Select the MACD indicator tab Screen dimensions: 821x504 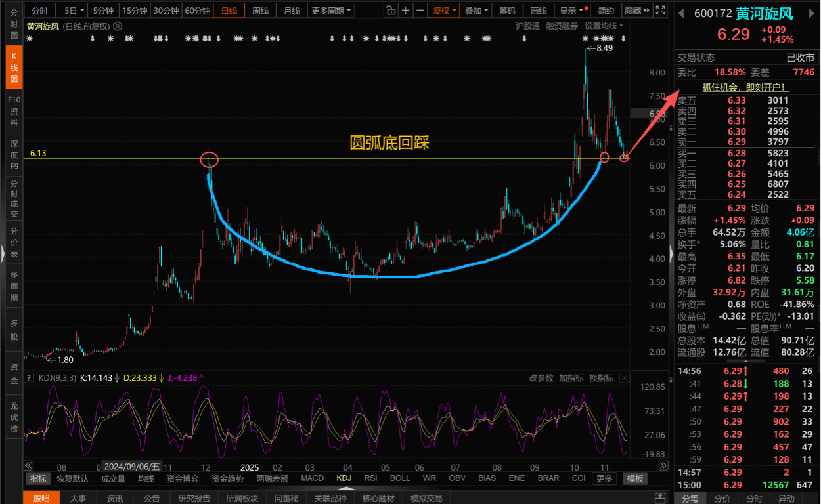pos(312,478)
